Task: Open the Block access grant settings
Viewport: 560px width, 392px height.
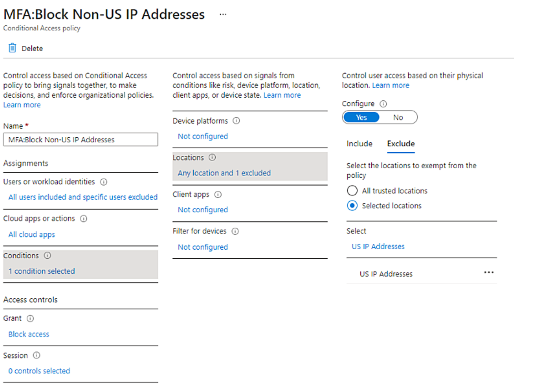Action: click(29, 334)
